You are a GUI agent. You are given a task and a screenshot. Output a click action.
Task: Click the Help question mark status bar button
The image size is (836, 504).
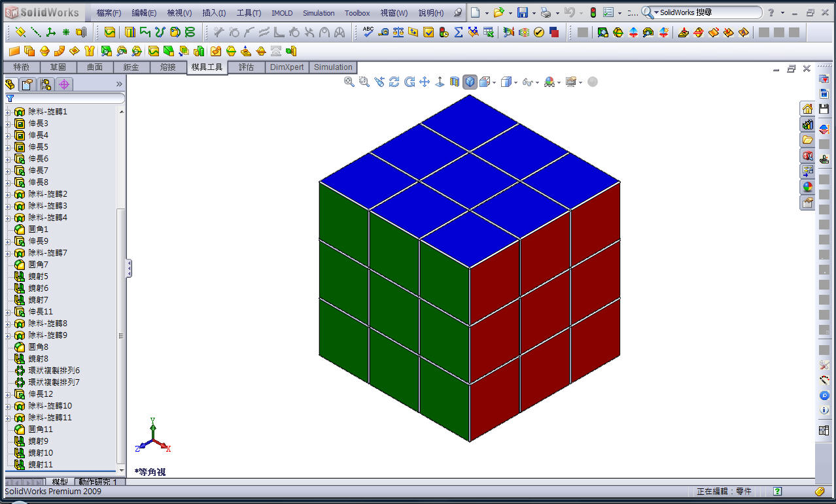tap(777, 492)
